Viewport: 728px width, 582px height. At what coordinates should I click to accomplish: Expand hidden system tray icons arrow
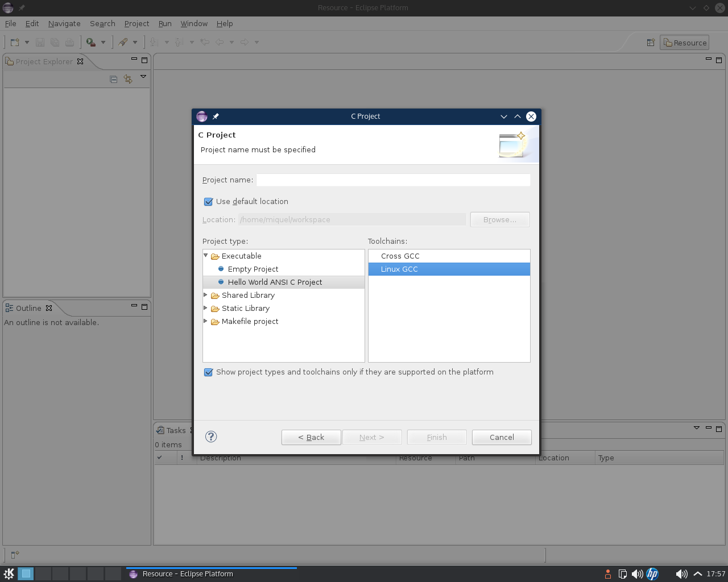click(x=698, y=574)
